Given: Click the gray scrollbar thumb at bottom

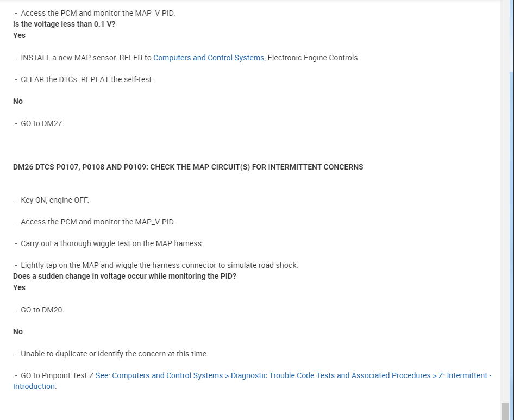Looking at the screenshot, I should click(505, 411).
